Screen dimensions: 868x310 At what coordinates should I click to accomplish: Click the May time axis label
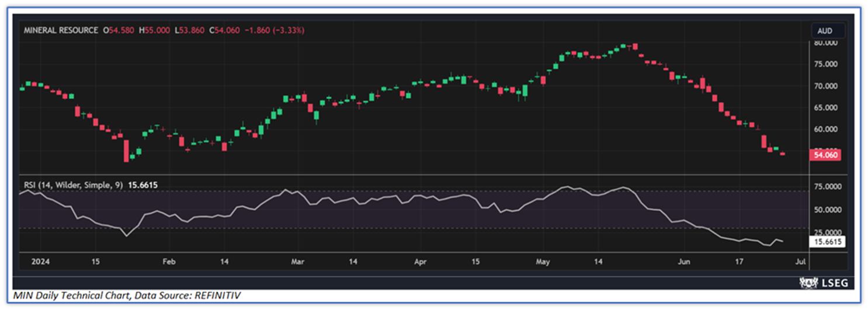(543, 262)
